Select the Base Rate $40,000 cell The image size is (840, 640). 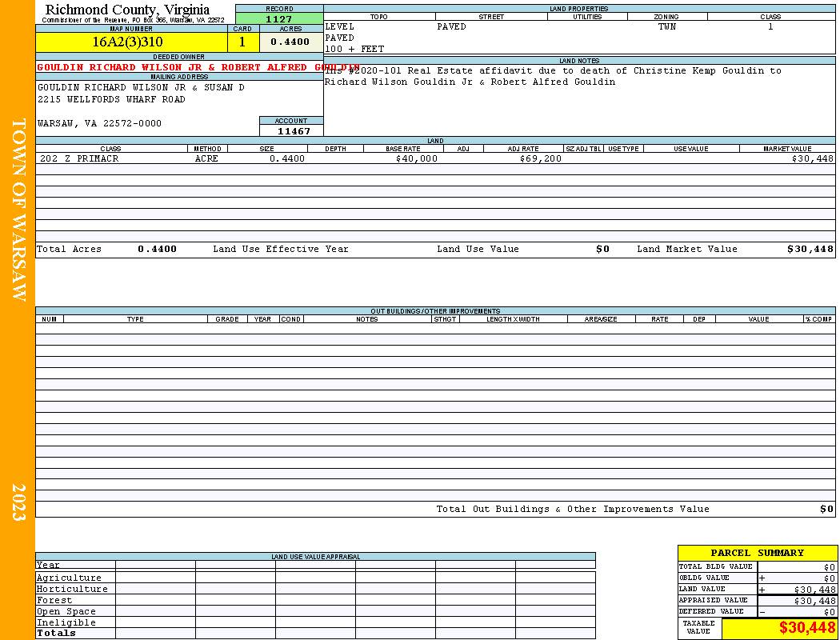pyautogui.click(x=416, y=158)
